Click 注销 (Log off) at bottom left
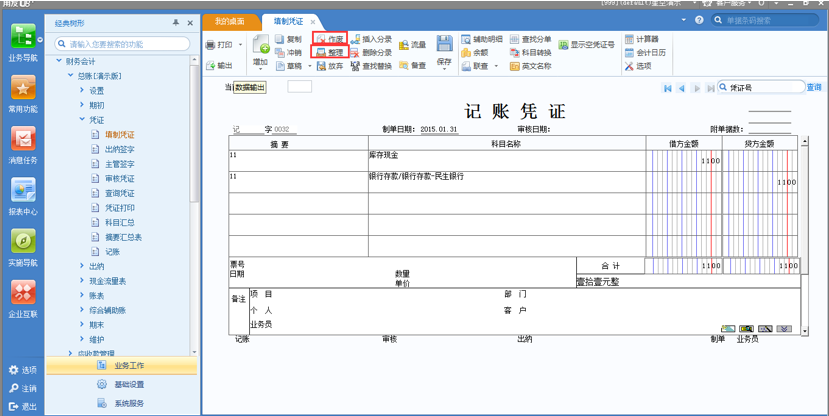The height and width of the screenshot is (416, 829). click(23, 389)
